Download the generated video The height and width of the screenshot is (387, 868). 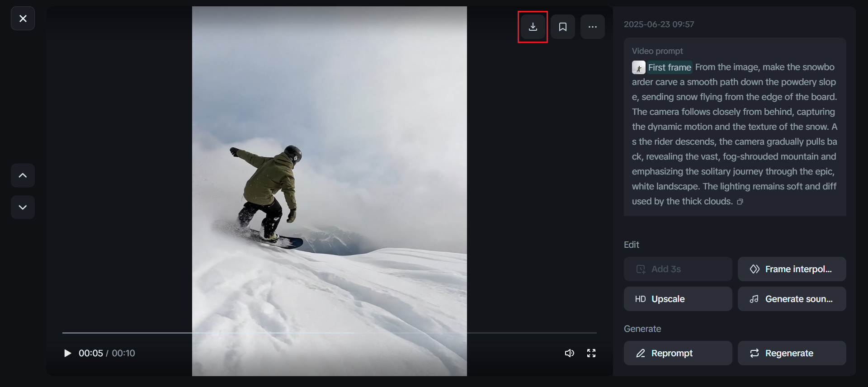(x=533, y=27)
